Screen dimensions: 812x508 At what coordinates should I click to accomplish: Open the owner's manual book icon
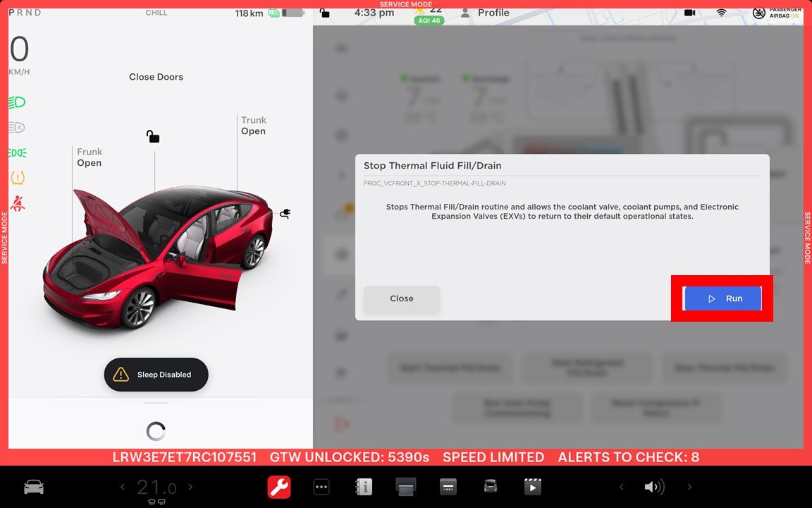click(x=364, y=487)
